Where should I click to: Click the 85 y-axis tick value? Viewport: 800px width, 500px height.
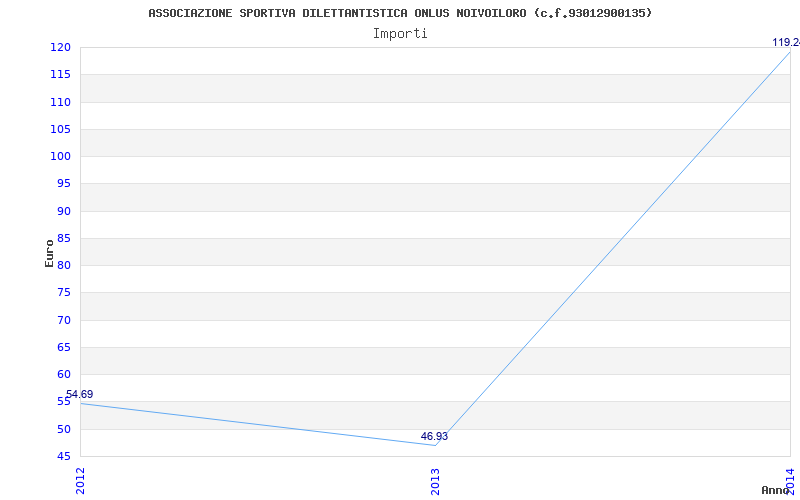point(63,238)
